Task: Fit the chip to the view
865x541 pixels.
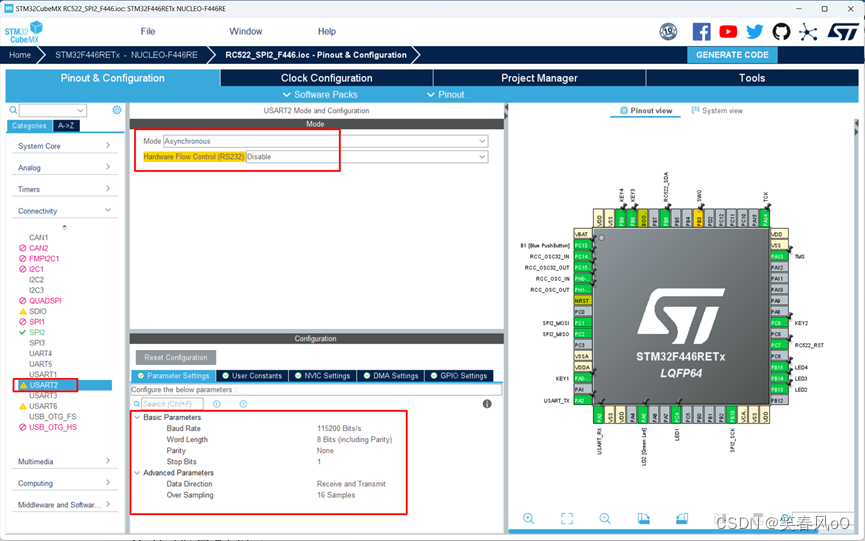Action: 567,518
